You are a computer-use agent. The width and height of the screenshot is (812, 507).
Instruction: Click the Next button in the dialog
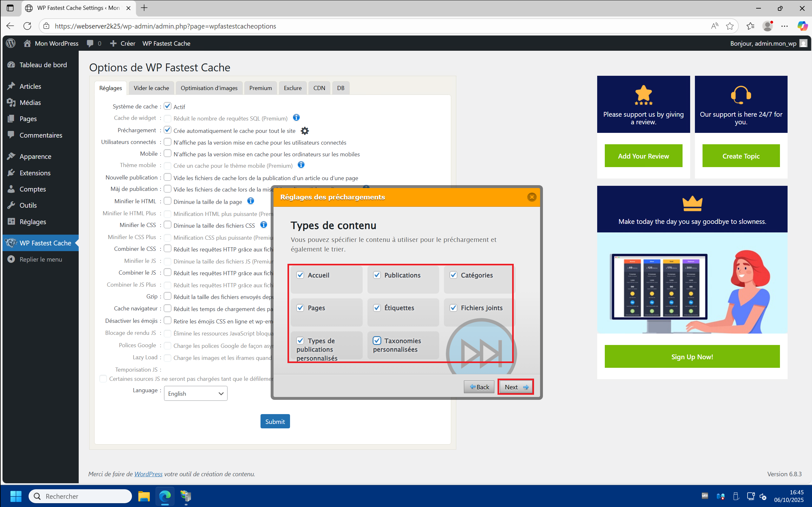[x=516, y=387]
